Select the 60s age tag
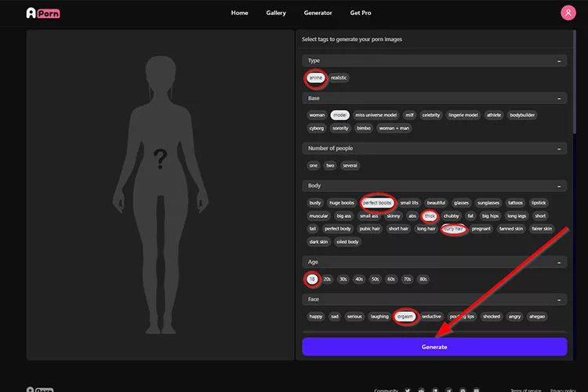The height and width of the screenshot is (392, 588). pyautogui.click(x=391, y=279)
